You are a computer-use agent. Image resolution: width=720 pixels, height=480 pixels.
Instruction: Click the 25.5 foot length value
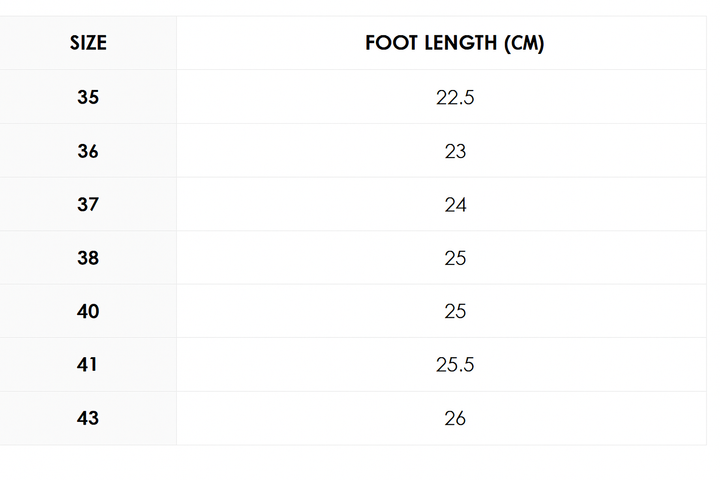455,365
